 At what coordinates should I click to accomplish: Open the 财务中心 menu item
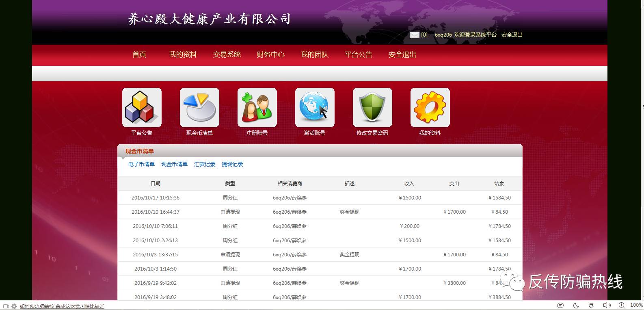pyautogui.click(x=271, y=54)
